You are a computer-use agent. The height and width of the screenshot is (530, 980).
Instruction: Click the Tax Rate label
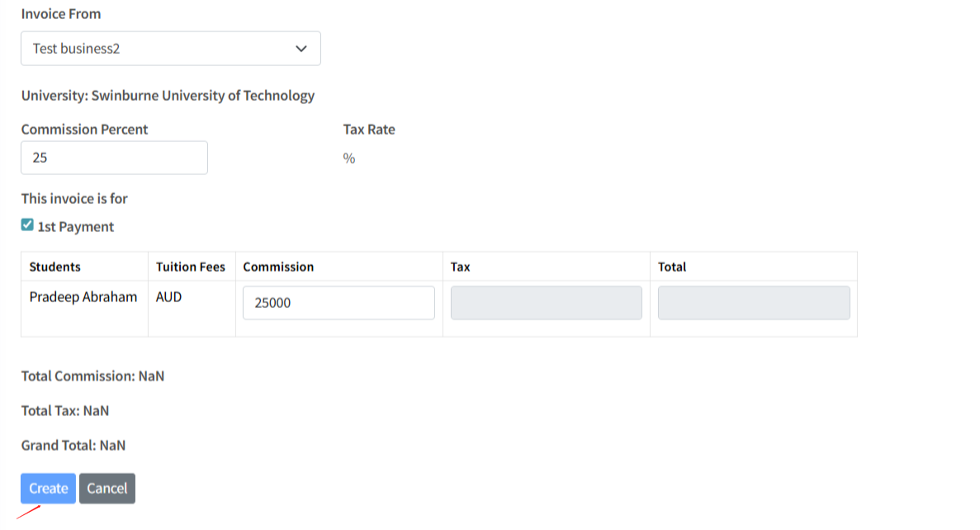(x=369, y=130)
